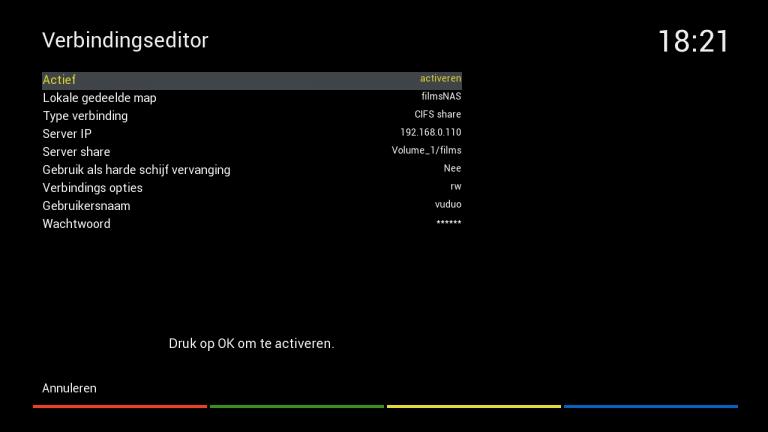Edit the 192.168.0.110 address field

pyautogui.click(x=431, y=132)
